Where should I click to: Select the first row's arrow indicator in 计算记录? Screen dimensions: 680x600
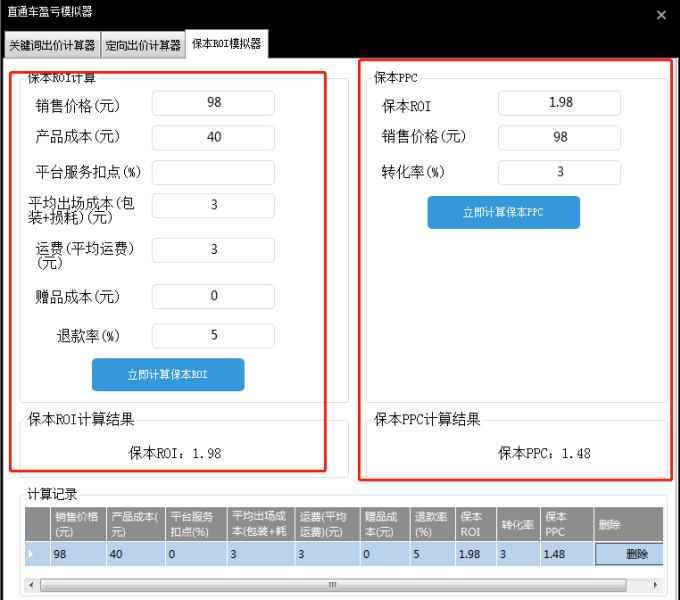[38, 554]
